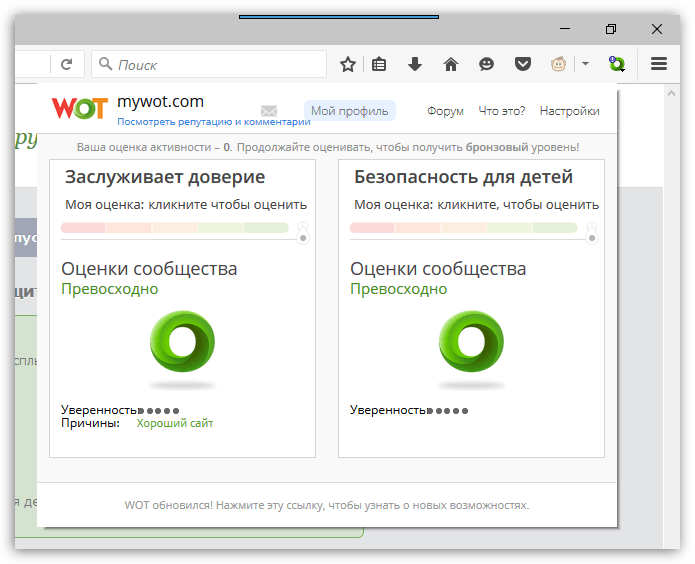Click the green ring under Безопасность для детей
This screenshot has height=564, width=695.
tap(471, 341)
